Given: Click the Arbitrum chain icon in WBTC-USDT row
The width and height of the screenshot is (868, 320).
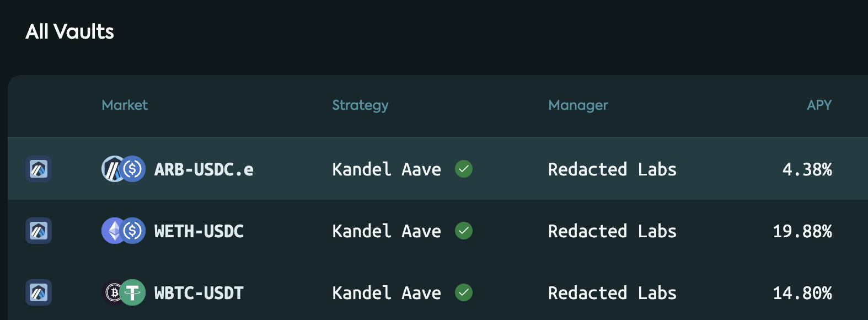Looking at the screenshot, I should pos(39,292).
